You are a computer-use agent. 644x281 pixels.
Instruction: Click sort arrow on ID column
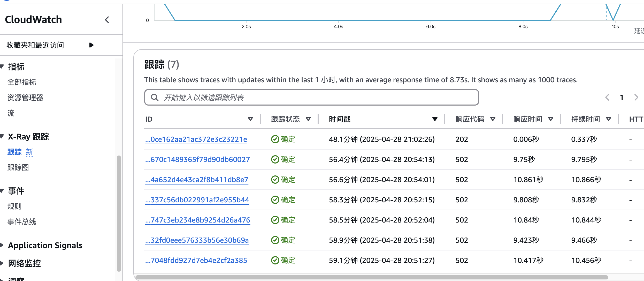tap(250, 119)
